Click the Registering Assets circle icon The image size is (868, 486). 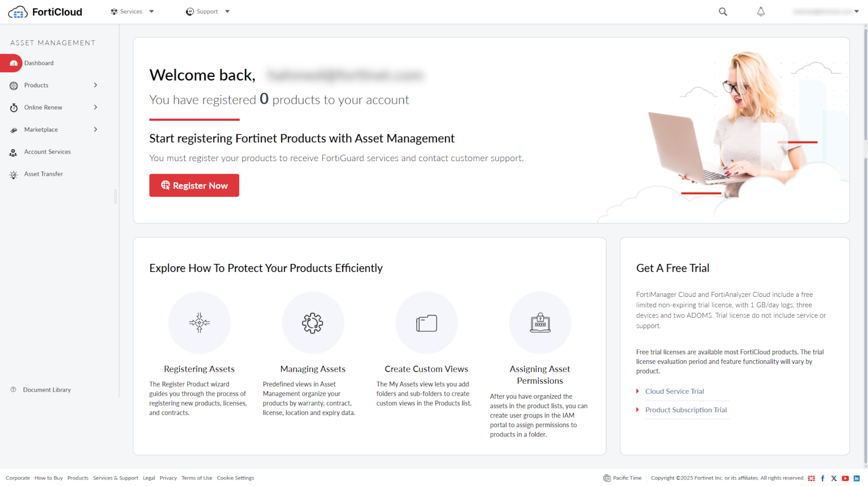click(199, 323)
